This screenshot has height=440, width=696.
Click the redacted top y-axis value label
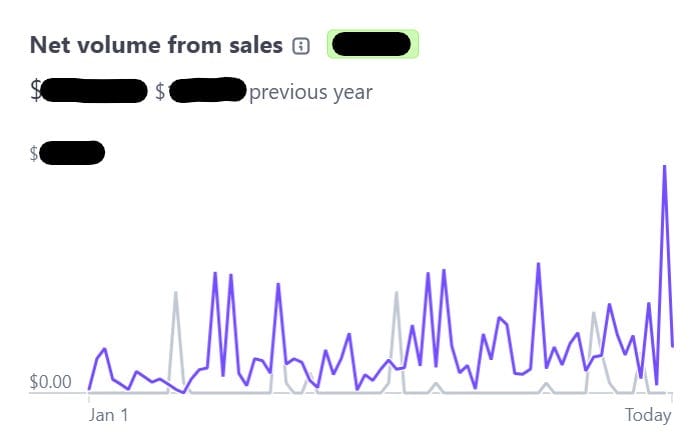click(70, 153)
